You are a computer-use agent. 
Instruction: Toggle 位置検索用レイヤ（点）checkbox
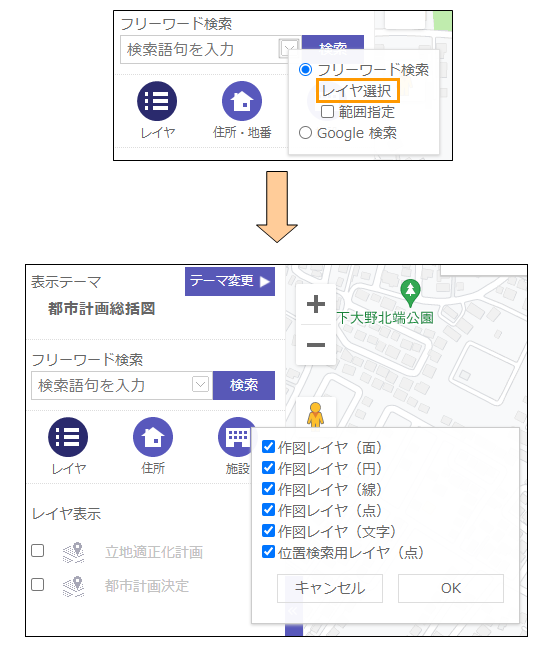[268, 552]
